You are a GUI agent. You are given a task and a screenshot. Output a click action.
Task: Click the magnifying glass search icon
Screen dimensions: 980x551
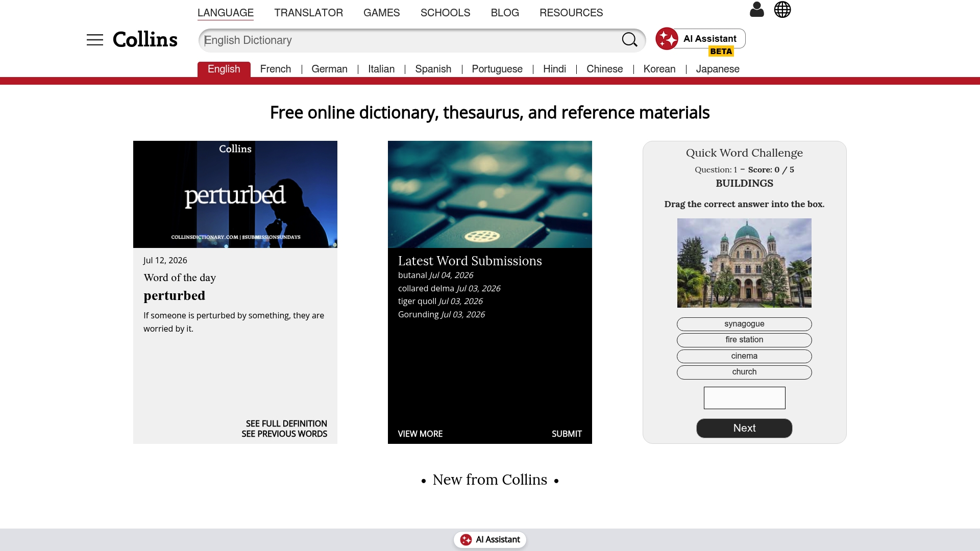(629, 40)
